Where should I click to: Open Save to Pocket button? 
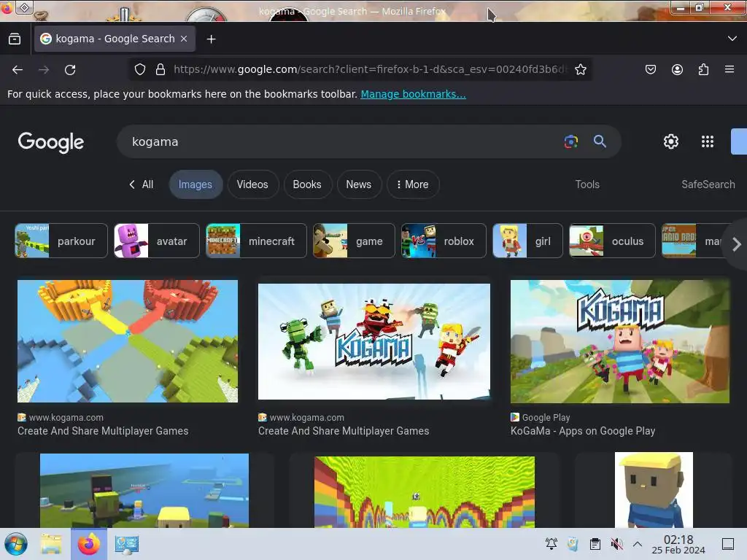point(650,69)
